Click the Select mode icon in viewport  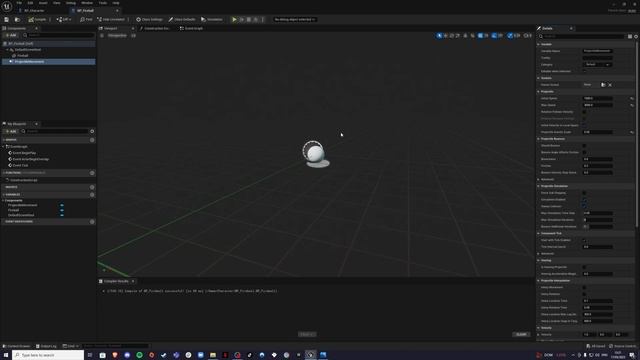click(440, 36)
